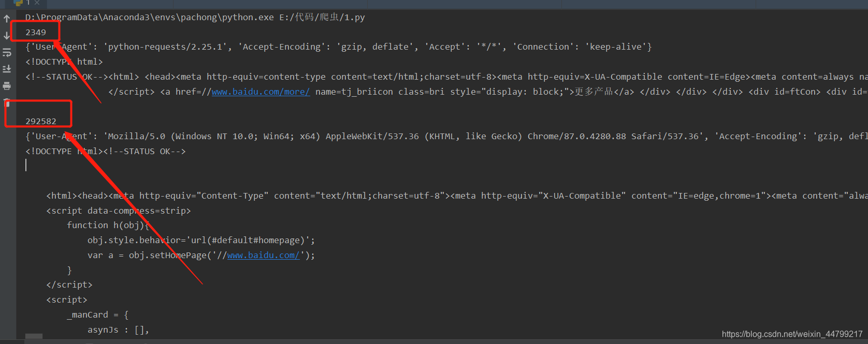Click the '_manCard = {' line
This screenshot has width=868, height=344.
click(98, 315)
